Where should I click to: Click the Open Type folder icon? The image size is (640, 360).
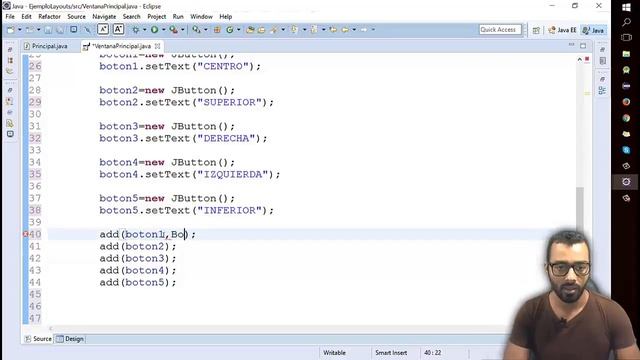(250, 30)
